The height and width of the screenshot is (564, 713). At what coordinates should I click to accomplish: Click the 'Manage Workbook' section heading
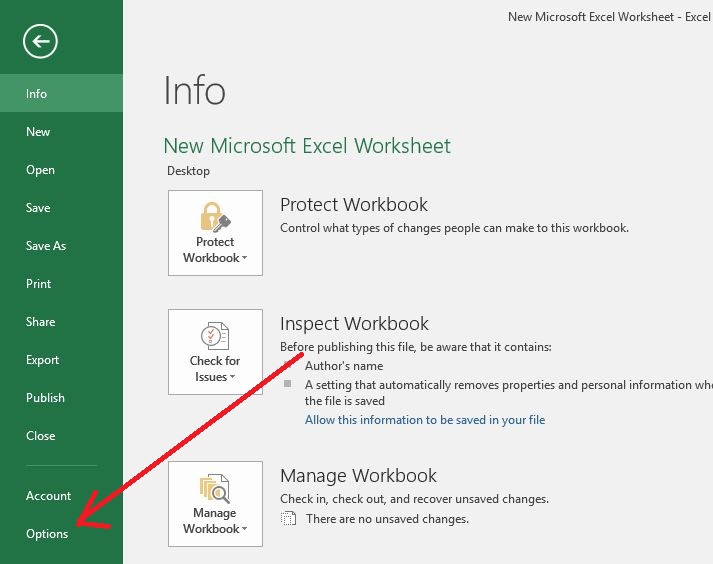pyautogui.click(x=358, y=475)
